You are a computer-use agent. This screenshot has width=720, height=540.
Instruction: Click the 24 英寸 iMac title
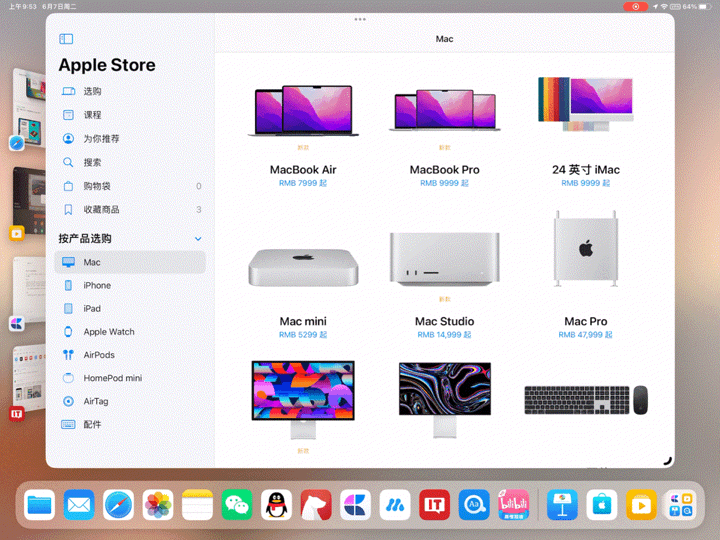(585, 170)
